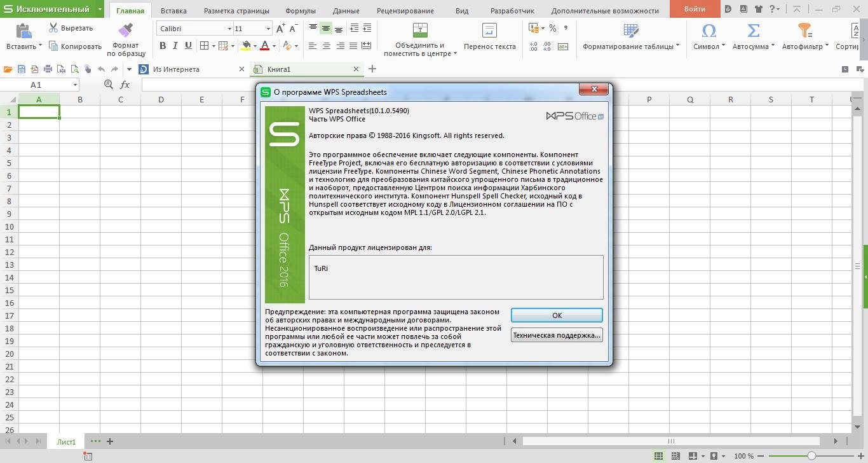Click the undo arrow icon
Viewport: 868px width, 463px height.
[102, 69]
